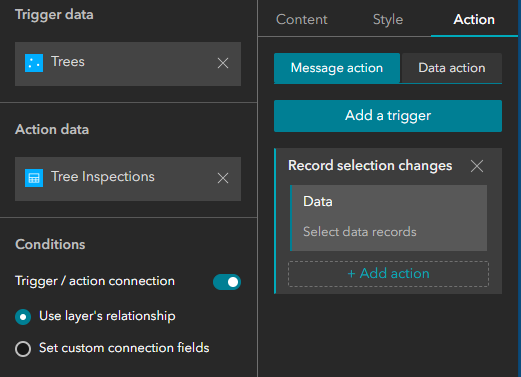
Task: Click the Add a trigger button
Action: tap(388, 116)
